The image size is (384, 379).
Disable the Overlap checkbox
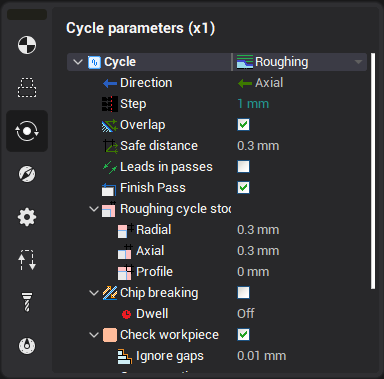243,125
